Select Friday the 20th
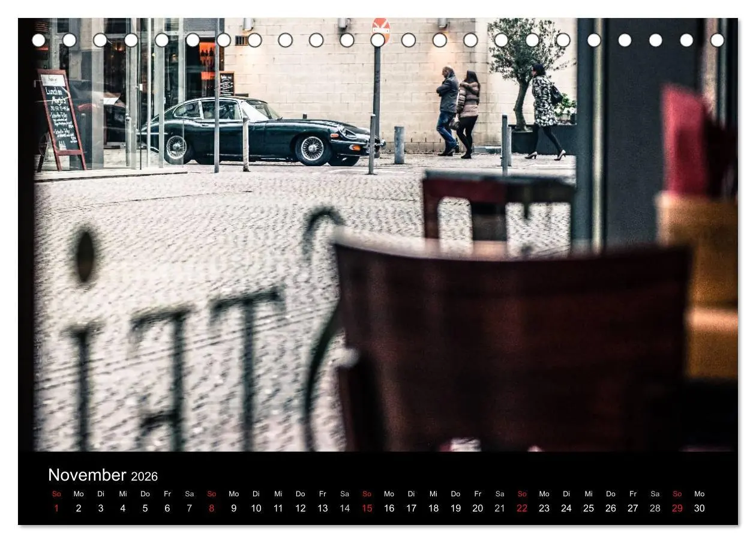756x543 pixels. coord(478,508)
